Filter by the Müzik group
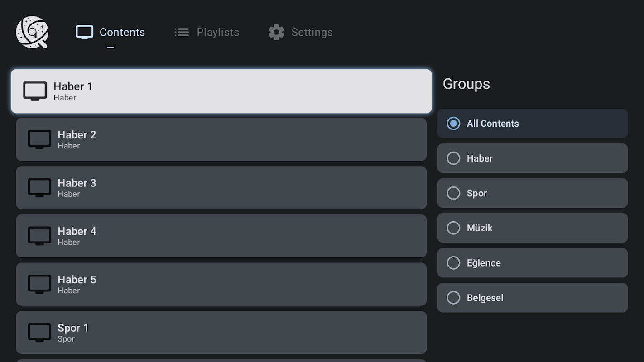 (453, 228)
